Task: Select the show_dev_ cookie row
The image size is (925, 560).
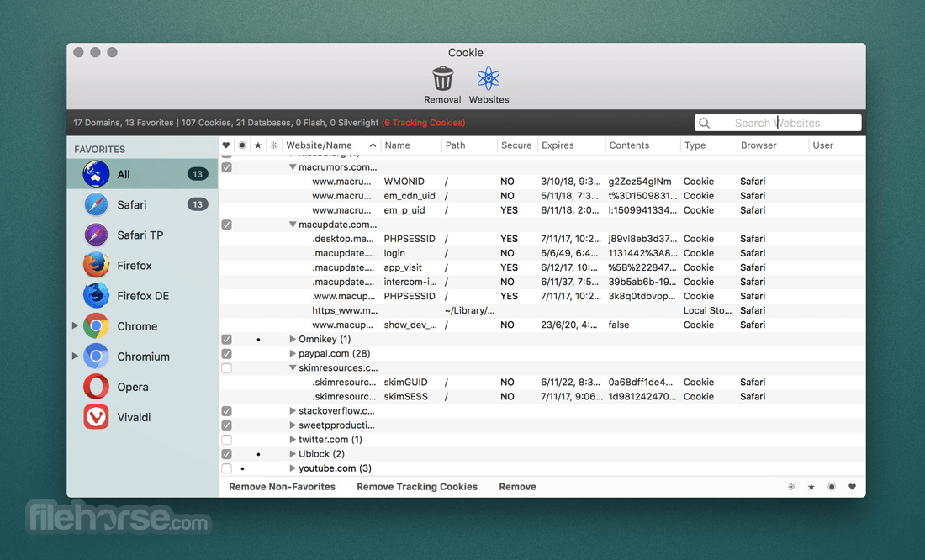Action: pyautogui.click(x=542, y=325)
